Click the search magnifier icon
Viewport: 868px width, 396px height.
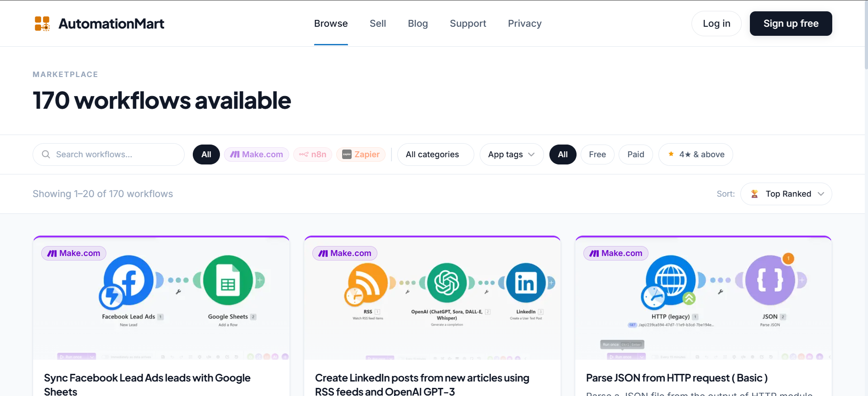coord(46,155)
